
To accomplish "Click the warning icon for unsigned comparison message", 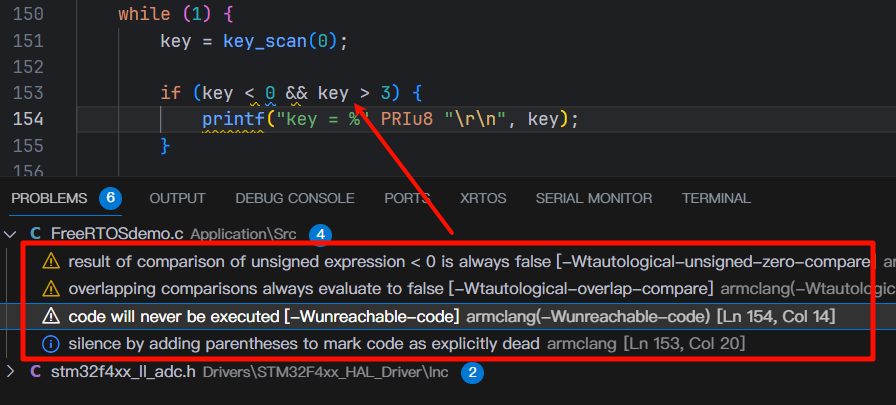I will (x=51, y=262).
